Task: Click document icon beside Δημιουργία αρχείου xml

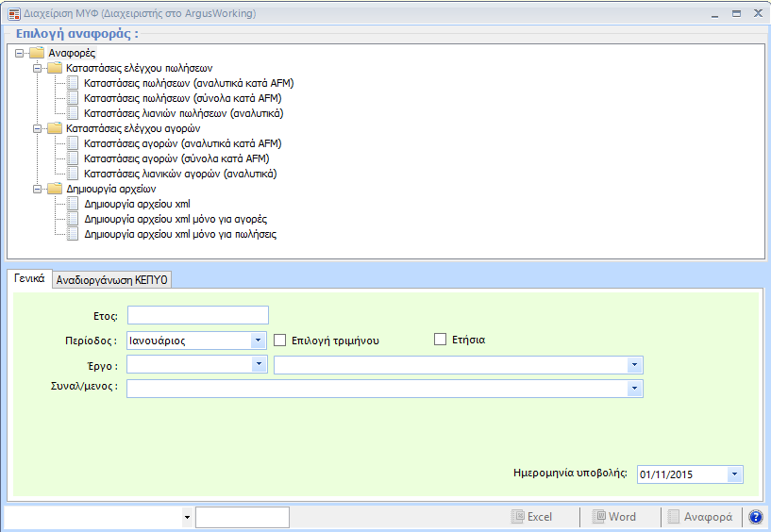Action: pyautogui.click(x=74, y=204)
